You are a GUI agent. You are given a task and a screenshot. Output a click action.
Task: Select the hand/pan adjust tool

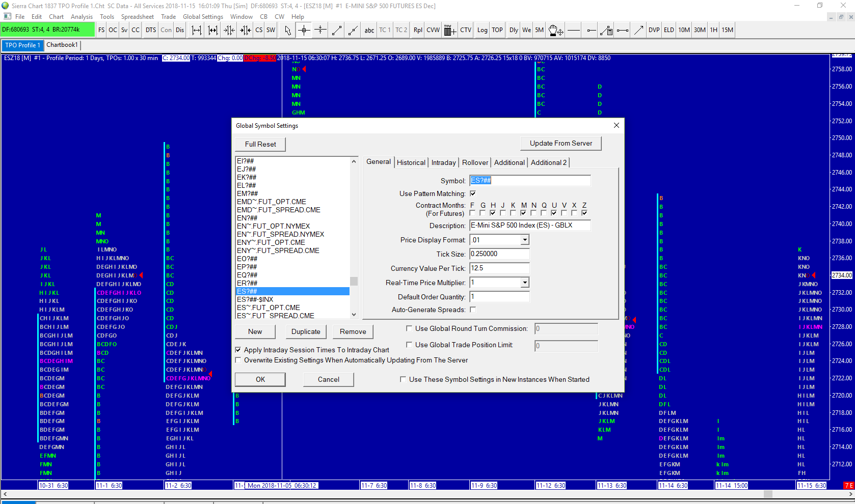[x=555, y=30]
